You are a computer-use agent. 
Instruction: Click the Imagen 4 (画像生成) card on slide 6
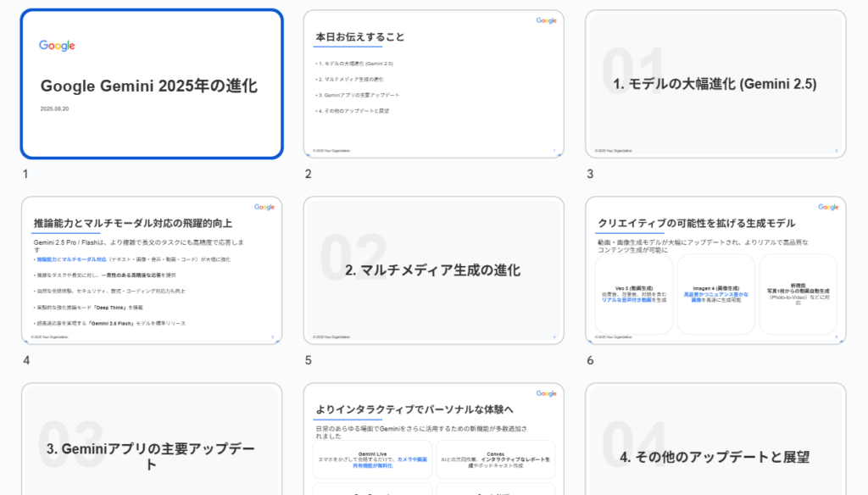(x=715, y=294)
